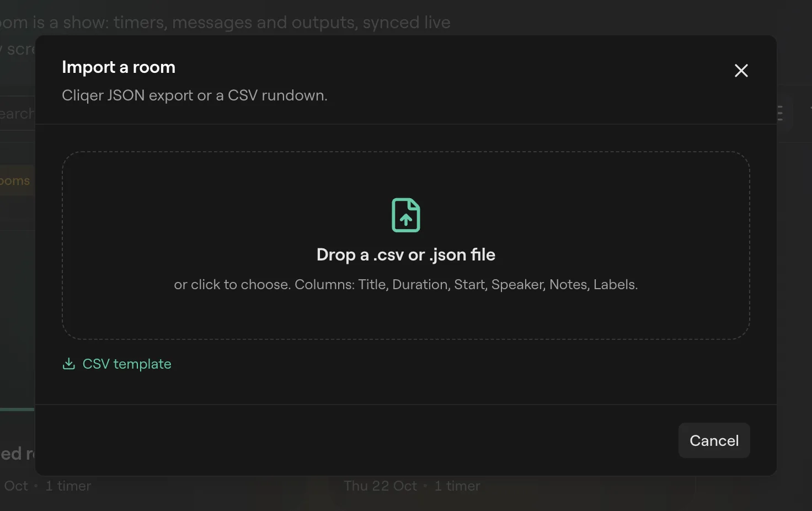Click the "or click to choose. Columns" hint text
This screenshot has width=812, height=511.
click(x=406, y=285)
